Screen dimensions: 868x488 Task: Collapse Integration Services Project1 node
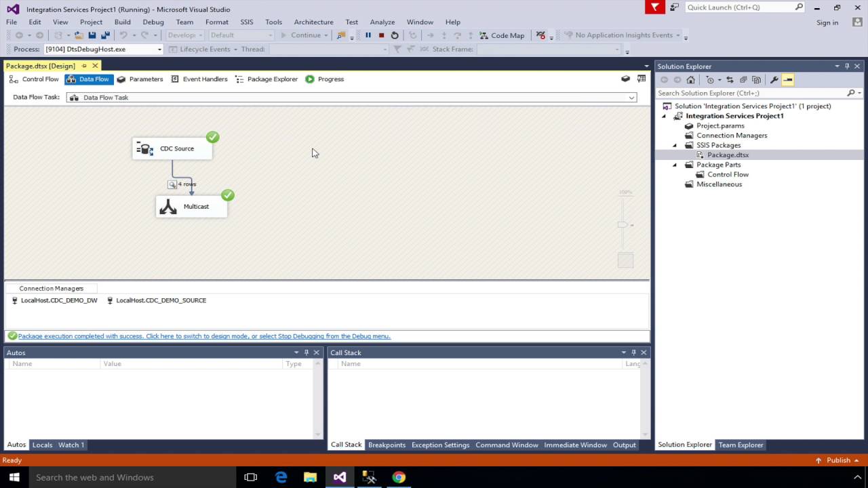(x=665, y=116)
